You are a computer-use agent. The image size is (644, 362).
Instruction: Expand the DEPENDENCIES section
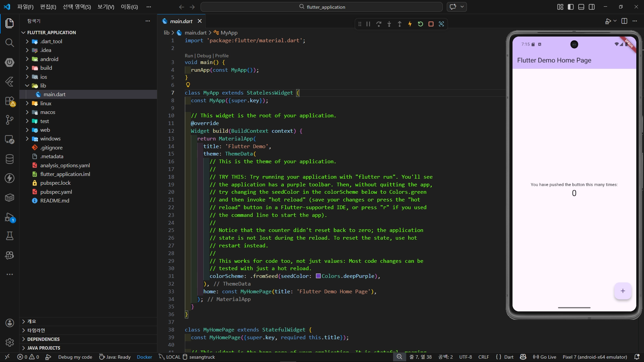pos(43,339)
